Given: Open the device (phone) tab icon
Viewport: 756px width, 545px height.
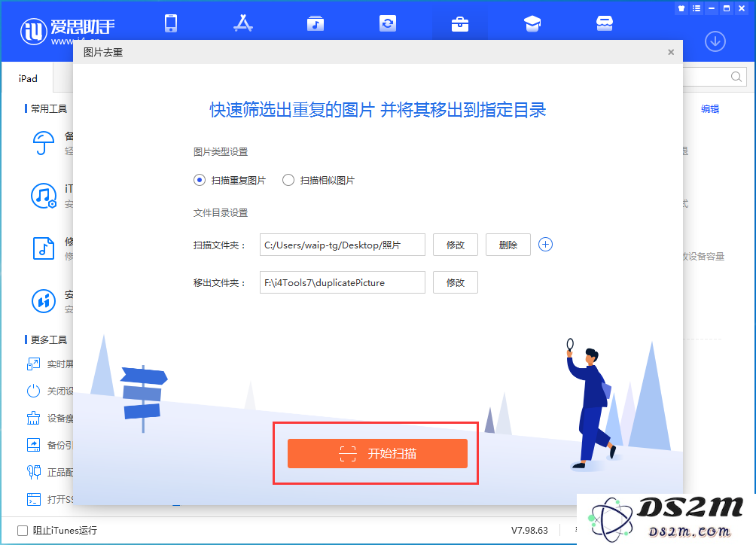Looking at the screenshot, I should click(171, 23).
